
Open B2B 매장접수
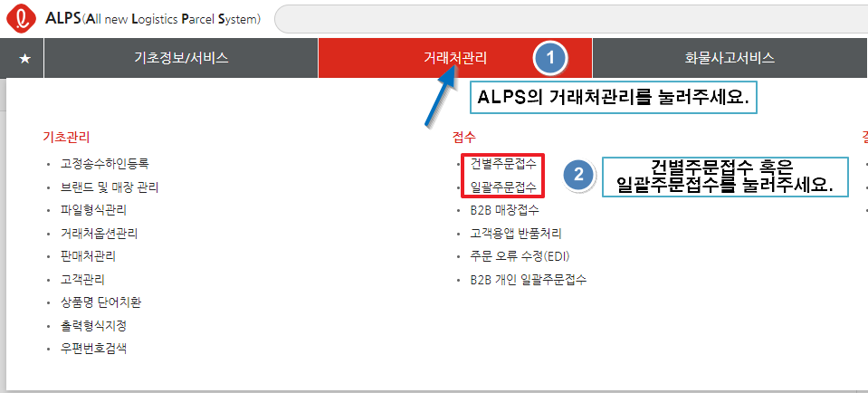click(x=504, y=210)
